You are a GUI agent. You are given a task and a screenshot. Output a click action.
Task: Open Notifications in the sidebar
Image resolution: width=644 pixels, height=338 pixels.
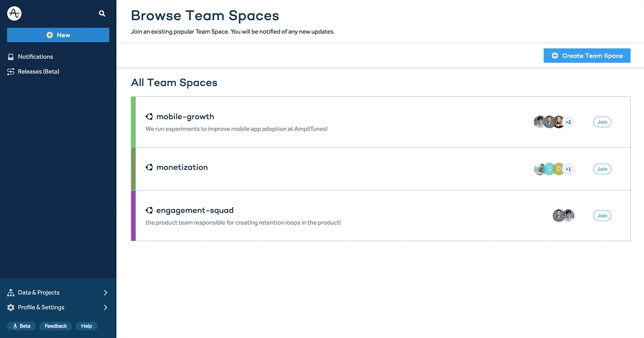[35, 57]
